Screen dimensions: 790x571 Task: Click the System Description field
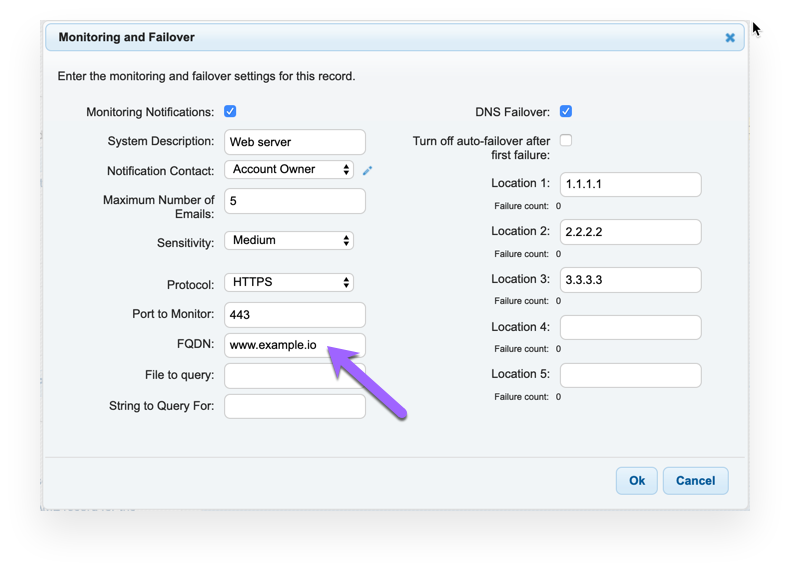point(295,142)
